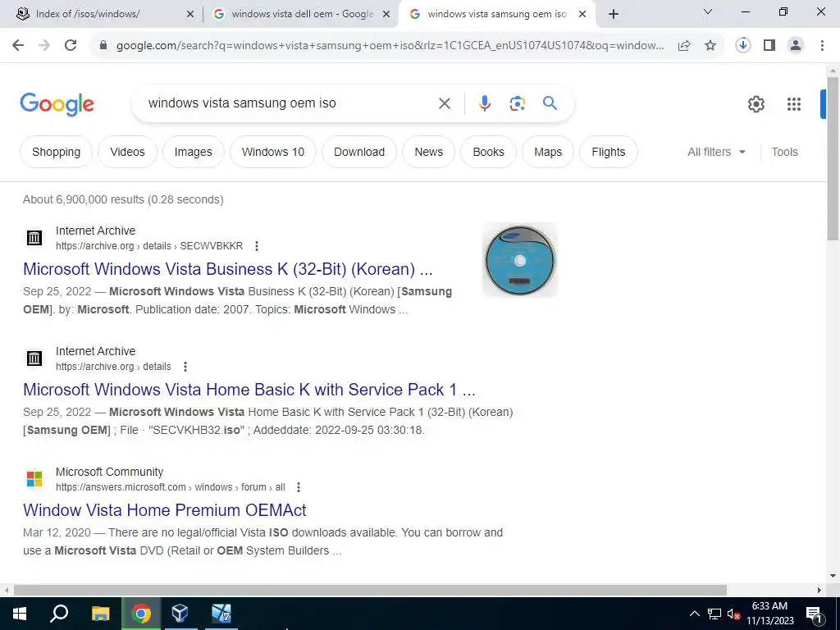Open Google quick settings gear
The width and height of the screenshot is (840, 630).
(x=756, y=104)
